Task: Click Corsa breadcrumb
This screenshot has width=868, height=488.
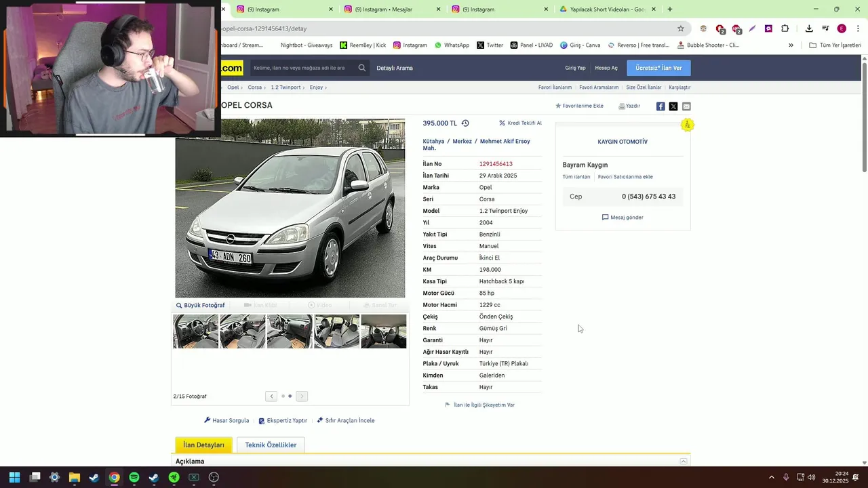Action: (x=254, y=87)
